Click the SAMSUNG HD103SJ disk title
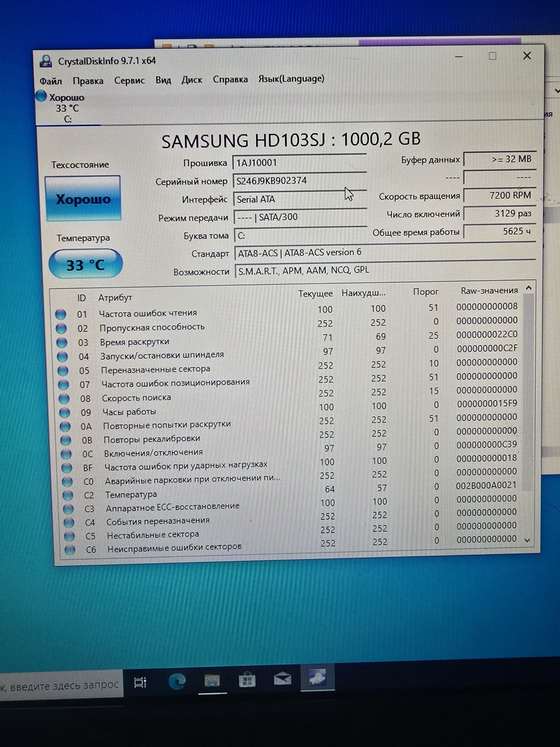Screen dimensions: 560x747 coord(291,140)
